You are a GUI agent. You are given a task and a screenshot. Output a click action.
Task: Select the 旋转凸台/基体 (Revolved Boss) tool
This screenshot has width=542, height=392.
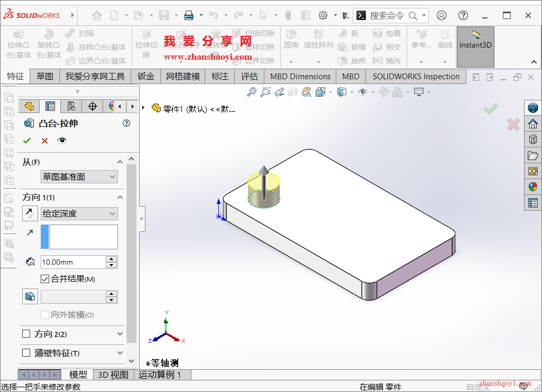[49, 46]
